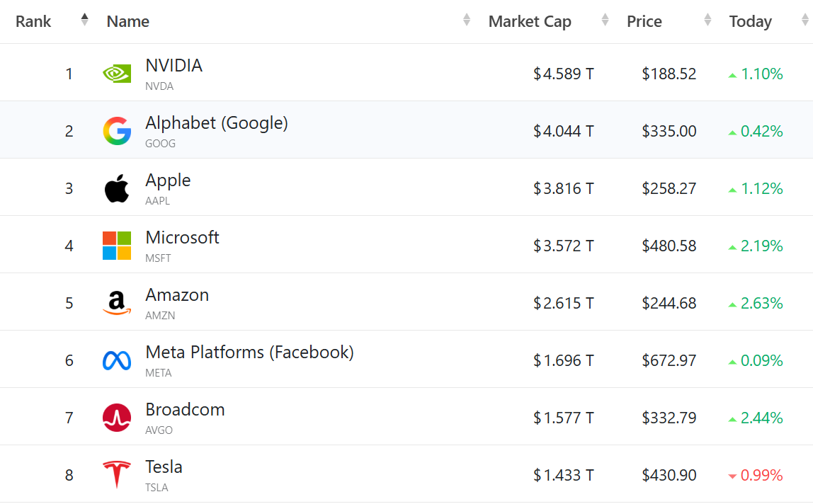Open Meta Platforms (Facebook) company page
This screenshot has height=504, width=813.
tap(249, 352)
